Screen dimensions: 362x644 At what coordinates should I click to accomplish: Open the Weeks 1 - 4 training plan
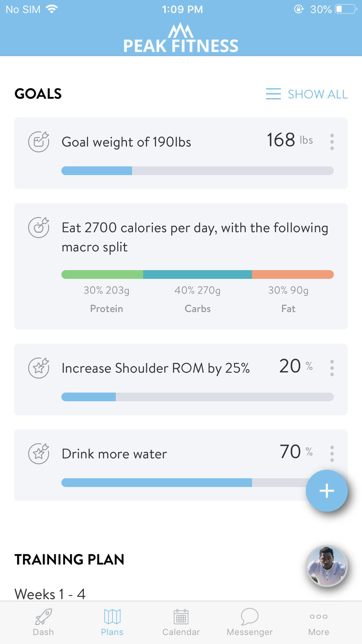coord(50,594)
